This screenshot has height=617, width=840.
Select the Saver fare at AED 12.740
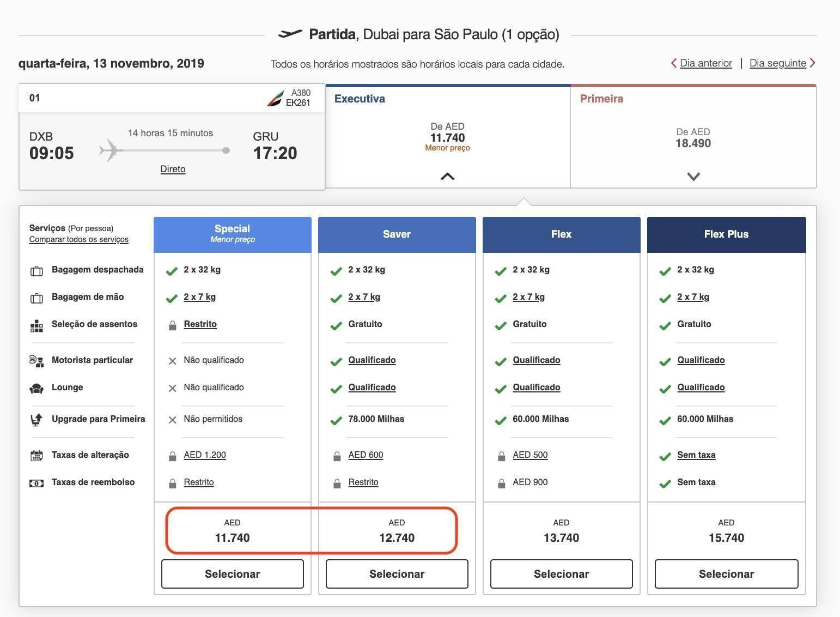point(397,574)
